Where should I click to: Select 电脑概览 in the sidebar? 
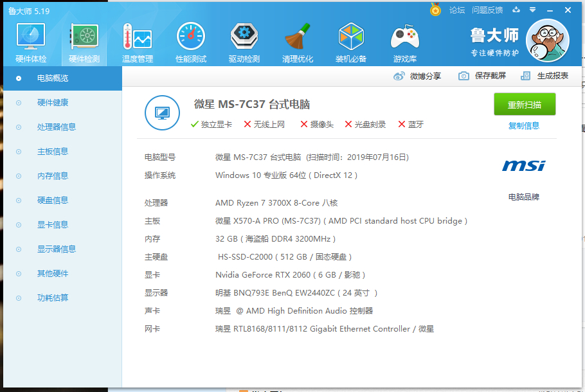point(63,78)
